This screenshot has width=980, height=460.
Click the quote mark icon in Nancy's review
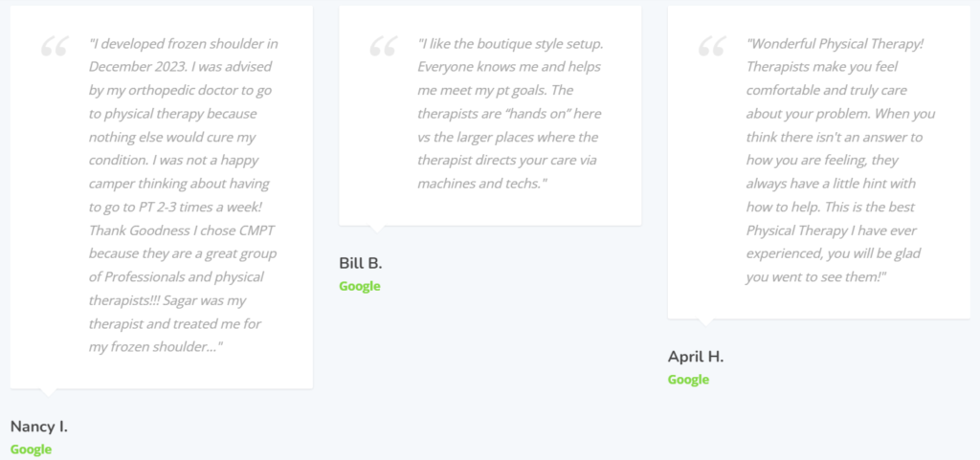click(x=55, y=47)
